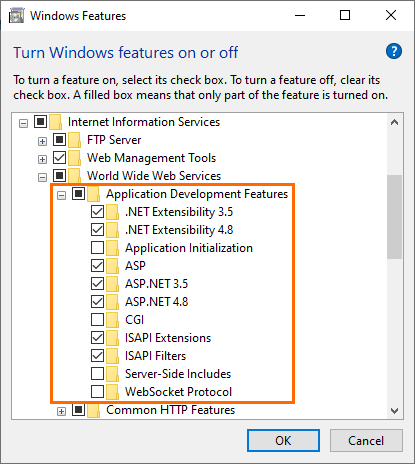Click the Cancel button
Screen dimensions: 415x464
tap(366, 441)
